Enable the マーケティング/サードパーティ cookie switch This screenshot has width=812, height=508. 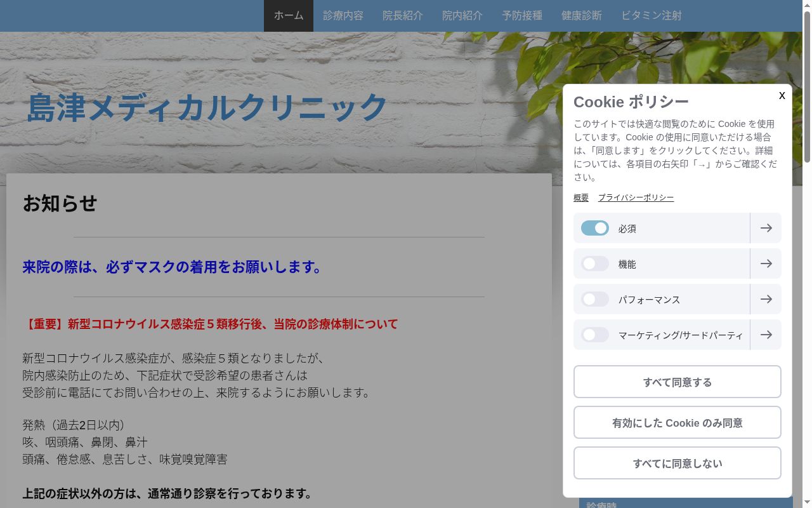pyautogui.click(x=595, y=335)
